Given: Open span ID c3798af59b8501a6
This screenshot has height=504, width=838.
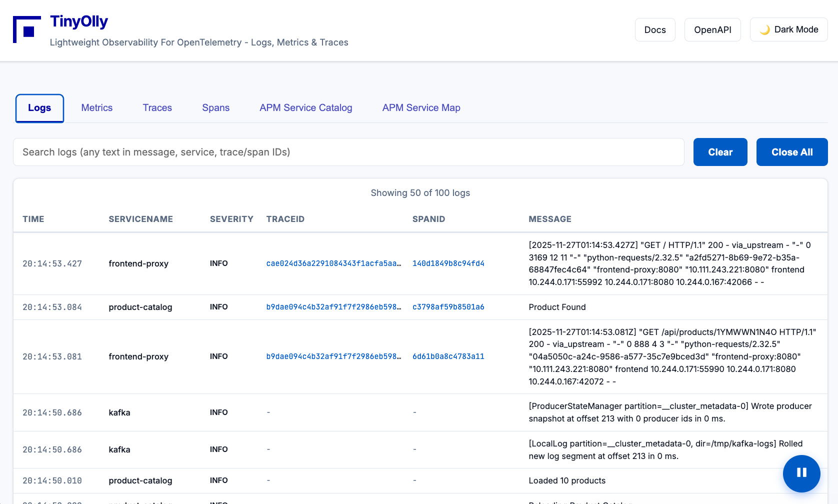Looking at the screenshot, I should tap(448, 307).
